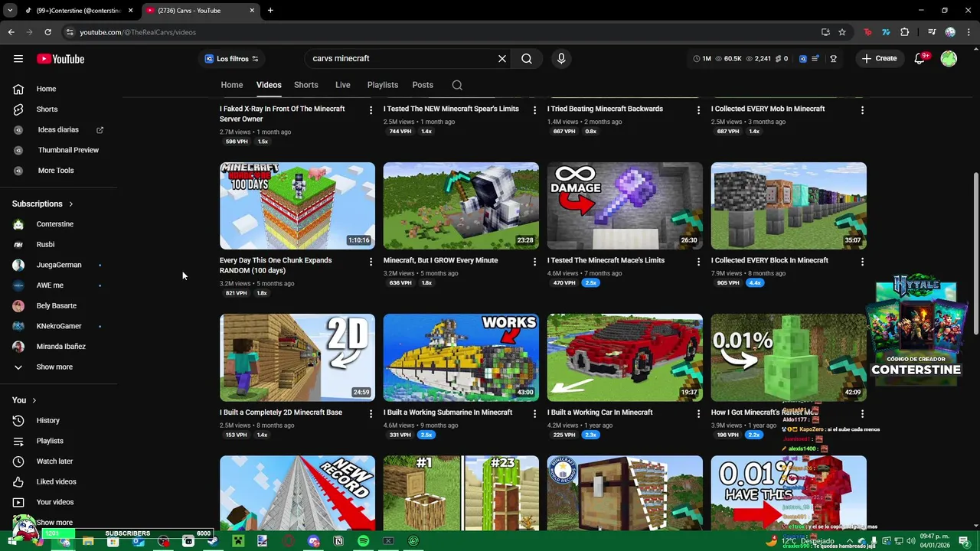Switch to the channel Home tab

tap(232, 85)
